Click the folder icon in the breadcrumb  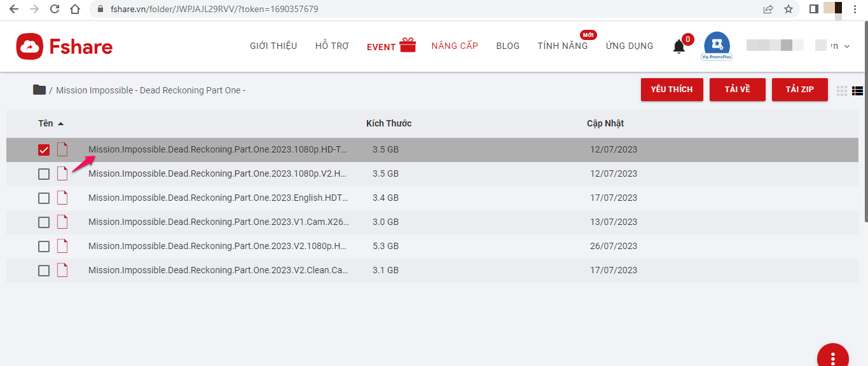39,90
